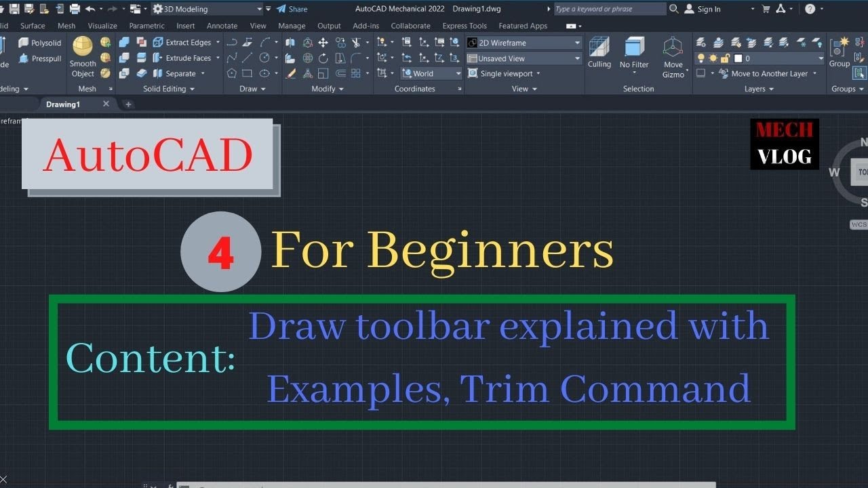
Task: Click Move to Another Layer
Action: [764, 73]
